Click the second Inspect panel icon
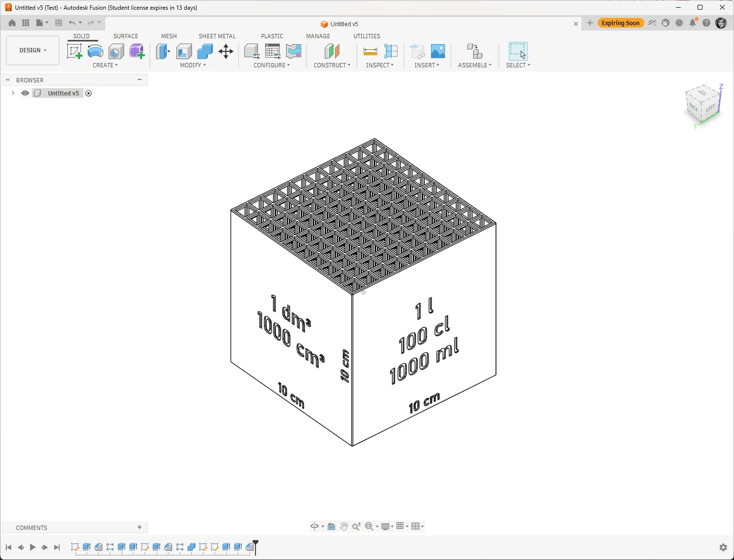734x560 pixels. 391,51
